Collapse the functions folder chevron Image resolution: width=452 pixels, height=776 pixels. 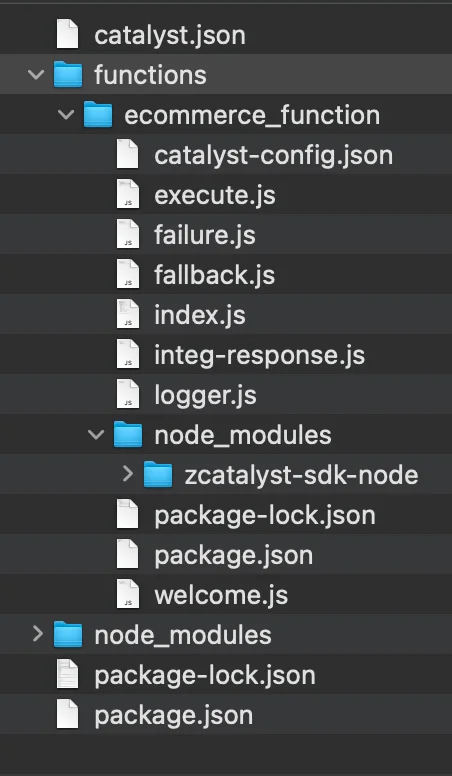pos(36,75)
